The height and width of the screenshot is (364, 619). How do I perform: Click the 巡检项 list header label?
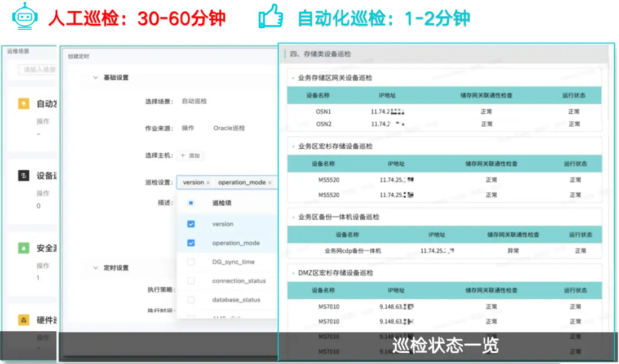click(x=222, y=203)
